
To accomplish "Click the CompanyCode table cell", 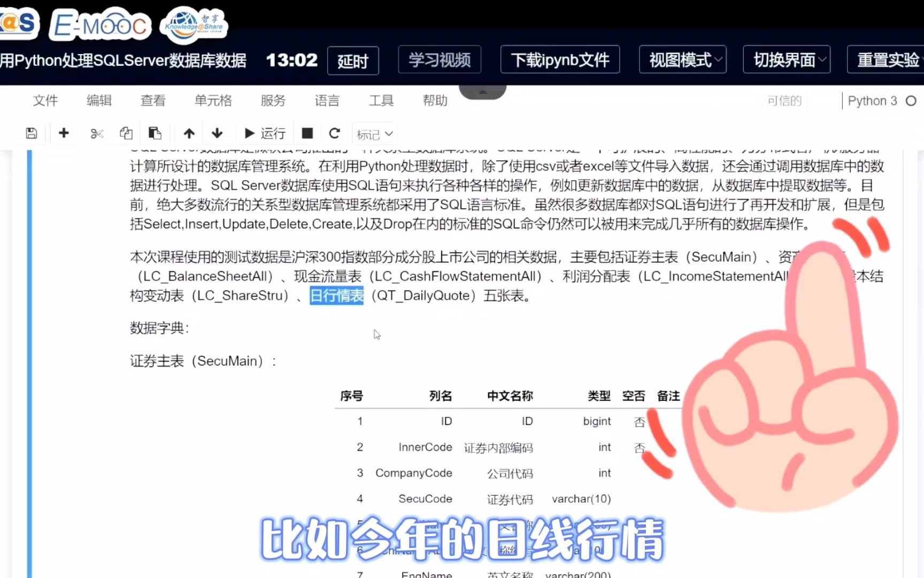I will coord(414,473).
